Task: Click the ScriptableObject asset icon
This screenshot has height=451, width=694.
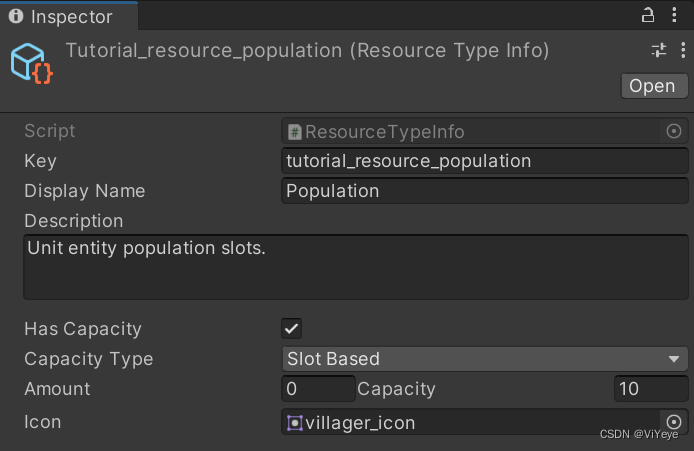Action: (32, 62)
